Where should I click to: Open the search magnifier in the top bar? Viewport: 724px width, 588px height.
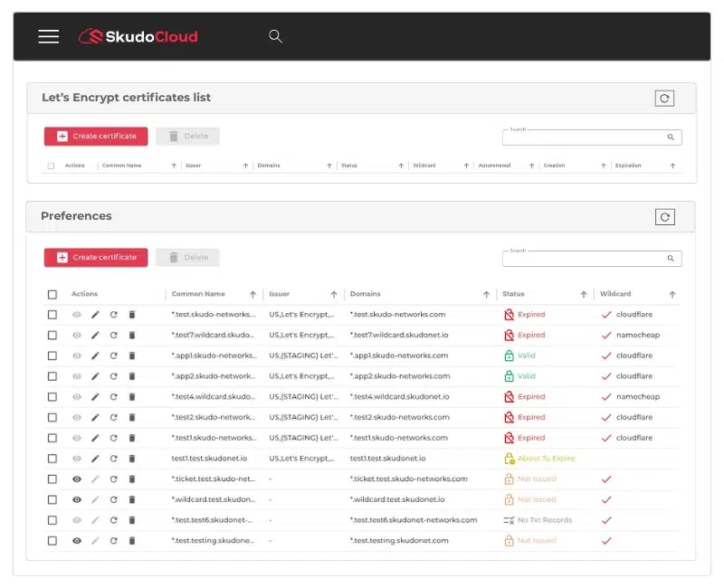click(x=275, y=36)
